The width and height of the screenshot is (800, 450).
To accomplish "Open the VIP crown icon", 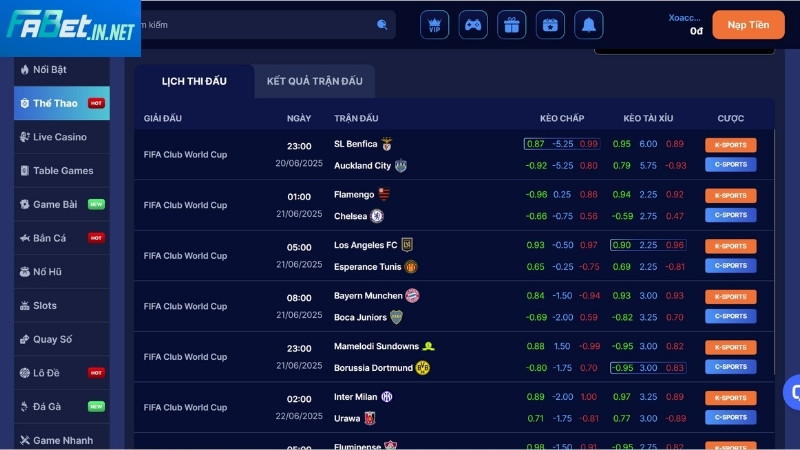I will click(x=434, y=24).
